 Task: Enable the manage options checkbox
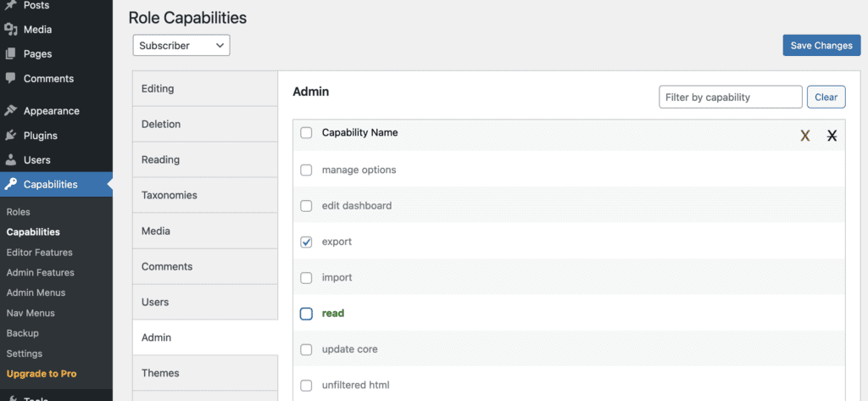pos(306,170)
